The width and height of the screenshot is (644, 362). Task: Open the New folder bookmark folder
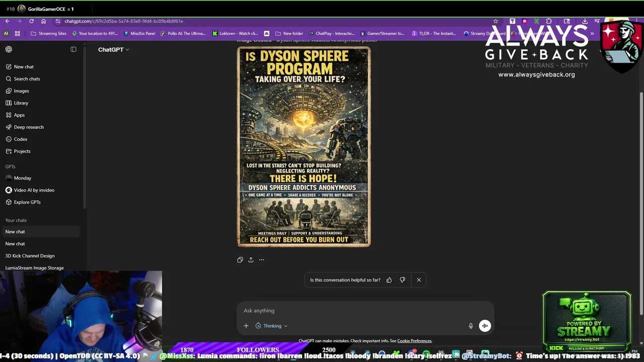click(289, 34)
